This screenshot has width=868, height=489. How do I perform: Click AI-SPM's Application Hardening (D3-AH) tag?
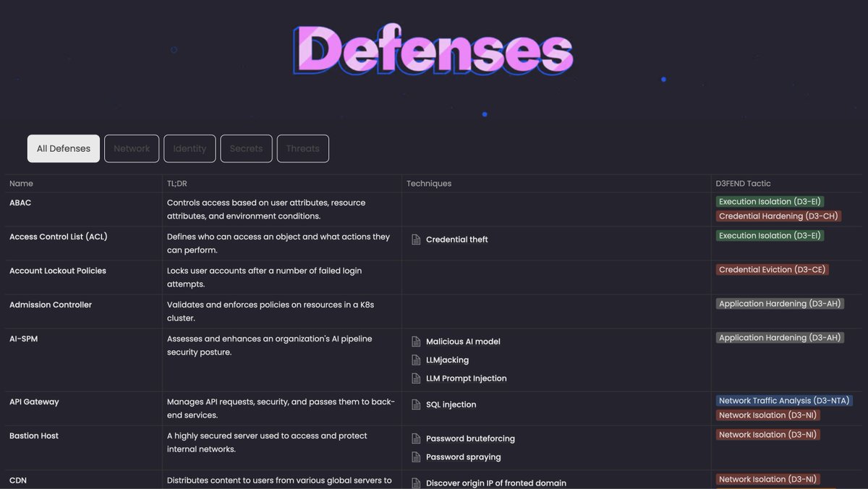pyautogui.click(x=780, y=338)
